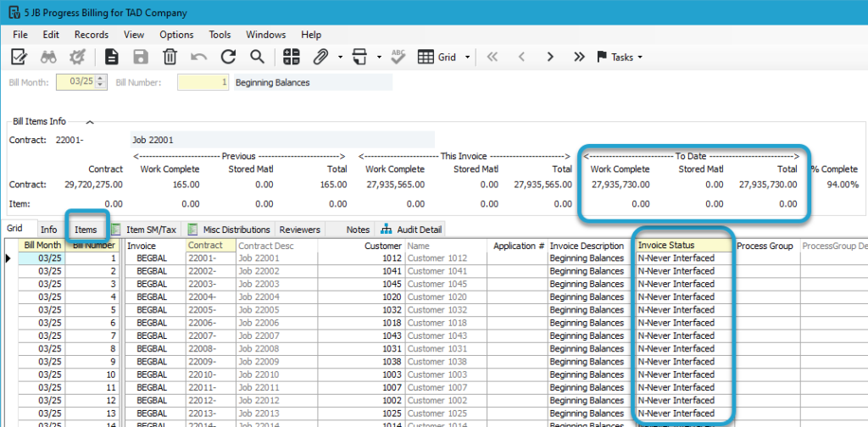Click the Process Group column header

[766, 246]
